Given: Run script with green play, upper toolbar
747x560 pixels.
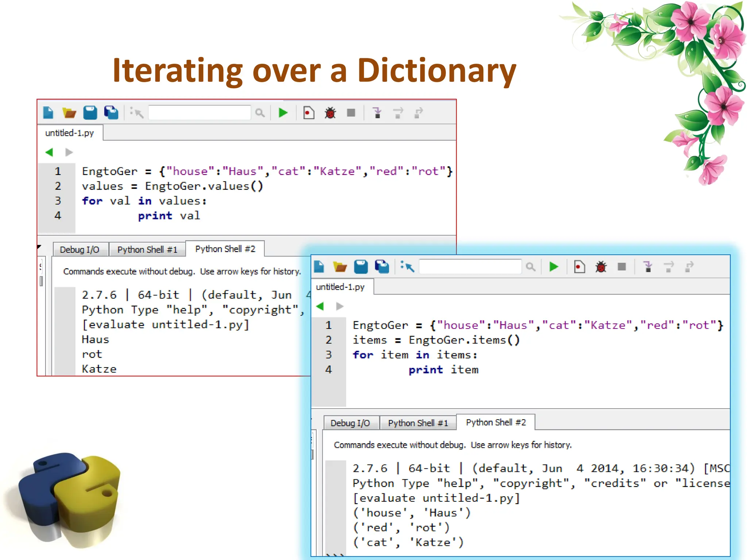Looking at the screenshot, I should click(x=283, y=113).
